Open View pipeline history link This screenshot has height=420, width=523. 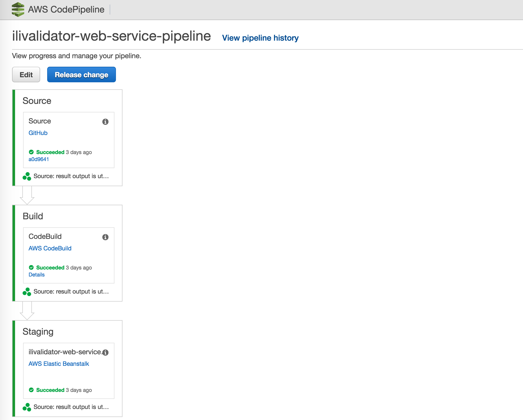[x=260, y=38]
